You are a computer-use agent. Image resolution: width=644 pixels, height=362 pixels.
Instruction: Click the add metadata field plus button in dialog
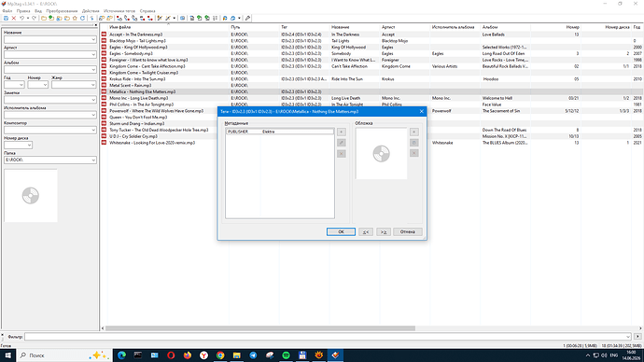point(342,132)
